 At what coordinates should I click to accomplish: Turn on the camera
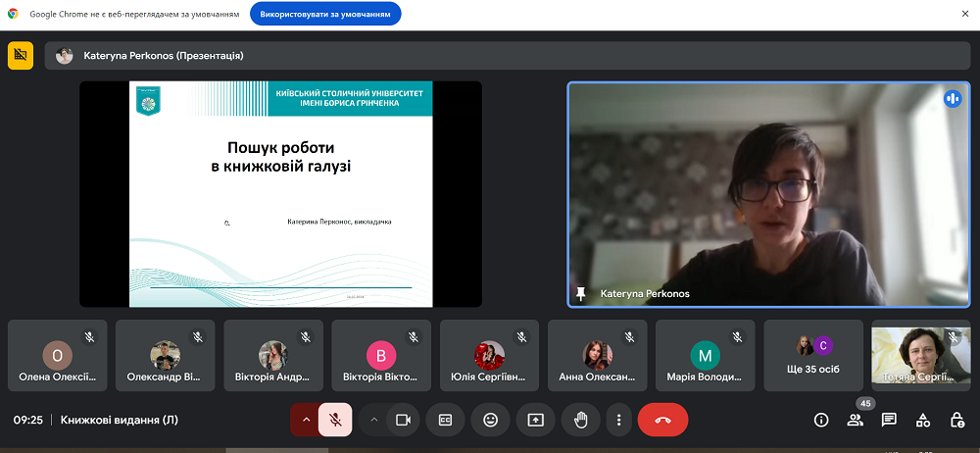(x=402, y=420)
